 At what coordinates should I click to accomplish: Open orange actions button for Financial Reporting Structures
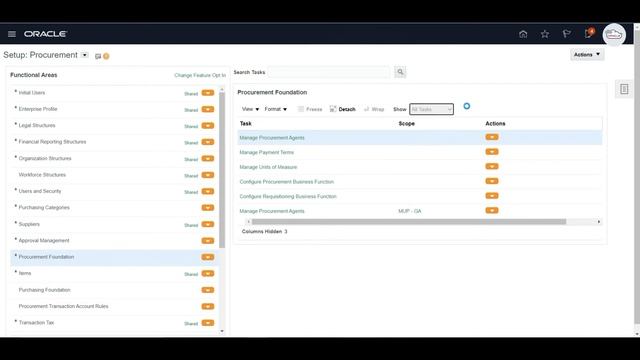click(x=208, y=142)
